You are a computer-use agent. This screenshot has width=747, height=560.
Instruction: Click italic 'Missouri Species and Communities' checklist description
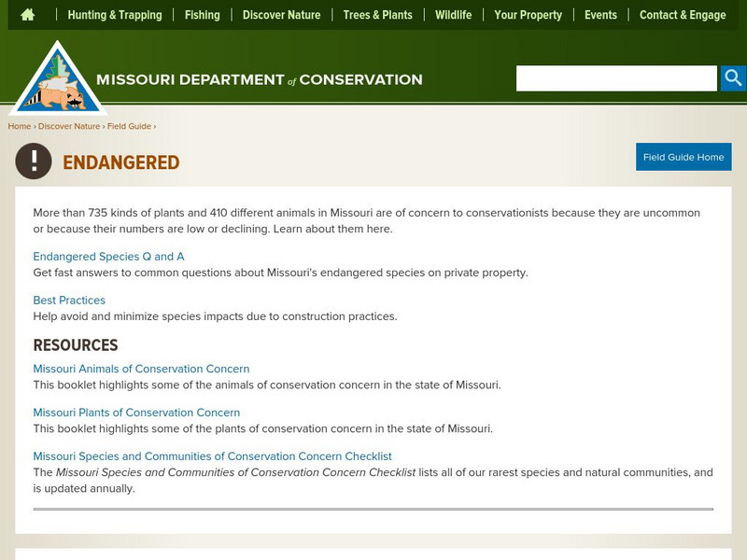pyautogui.click(x=236, y=472)
